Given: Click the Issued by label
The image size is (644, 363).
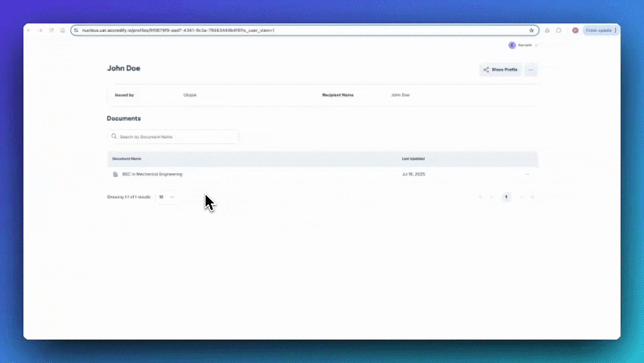Looking at the screenshot, I should pos(125,95).
